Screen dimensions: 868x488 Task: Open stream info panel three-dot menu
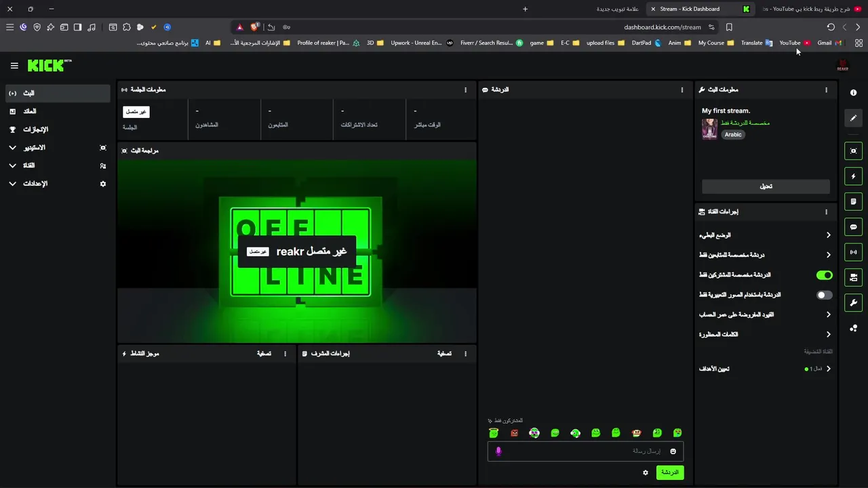coord(826,89)
